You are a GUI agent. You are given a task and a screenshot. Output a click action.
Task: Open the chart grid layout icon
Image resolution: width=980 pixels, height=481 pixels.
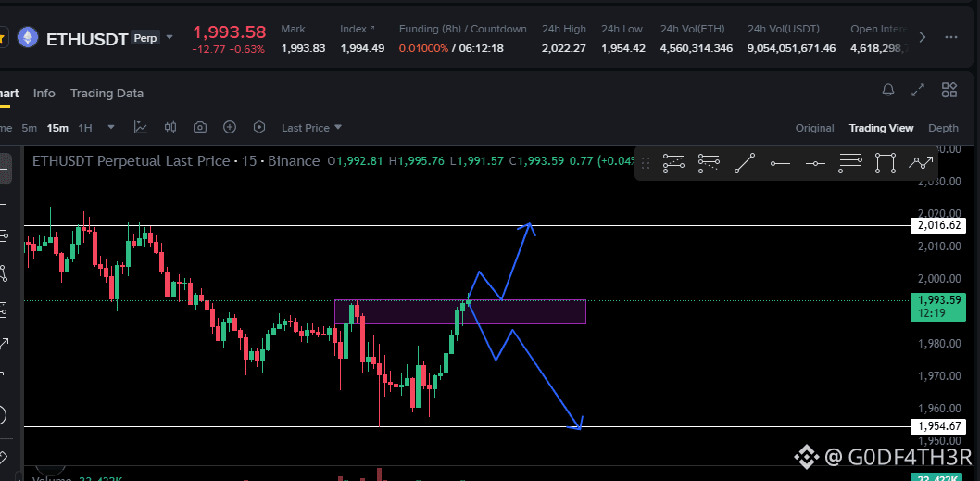[x=949, y=90]
